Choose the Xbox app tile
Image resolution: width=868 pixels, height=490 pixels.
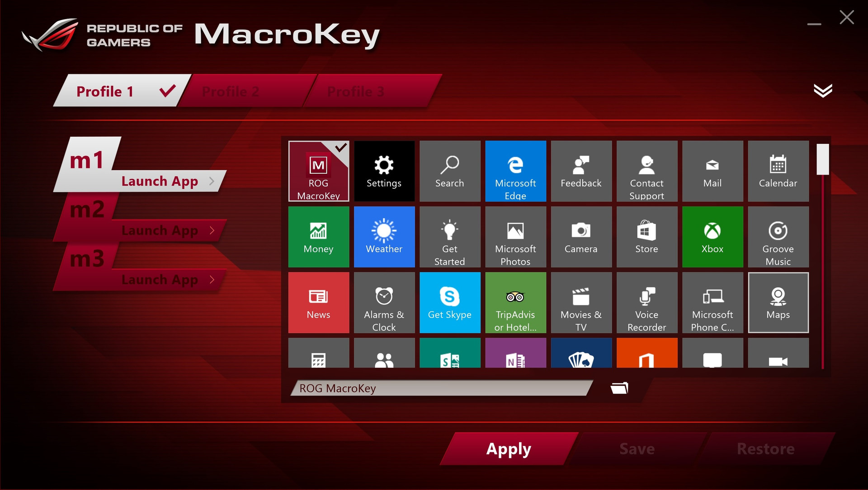pyautogui.click(x=712, y=237)
